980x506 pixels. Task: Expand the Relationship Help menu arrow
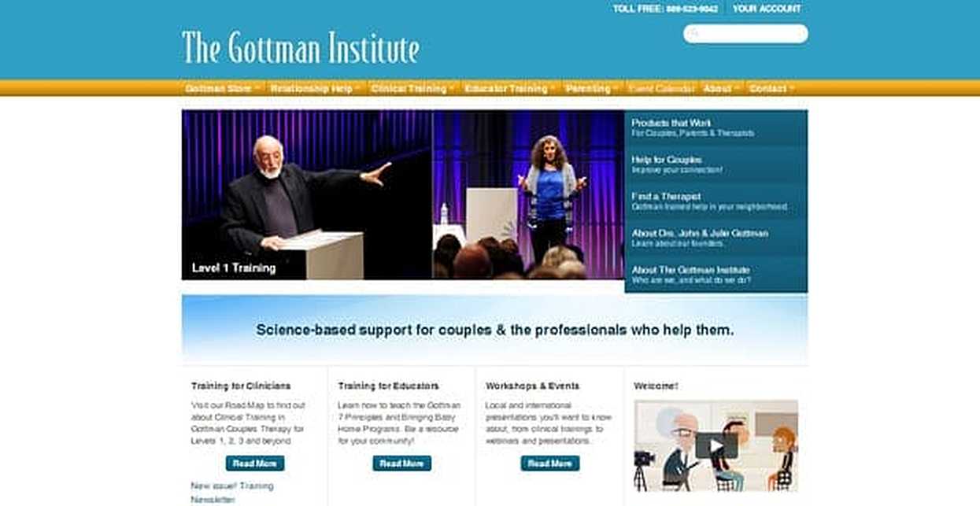click(357, 89)
